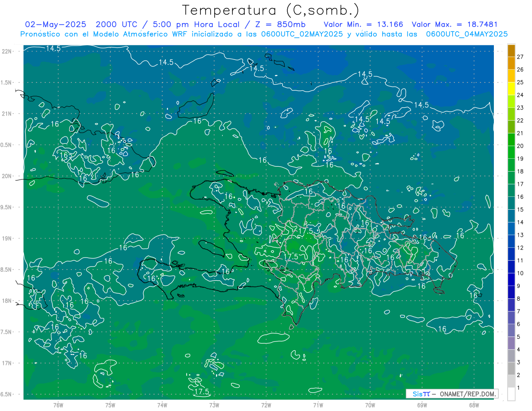Select legend number 12
The image size is (532, 411).
(520, 247)
